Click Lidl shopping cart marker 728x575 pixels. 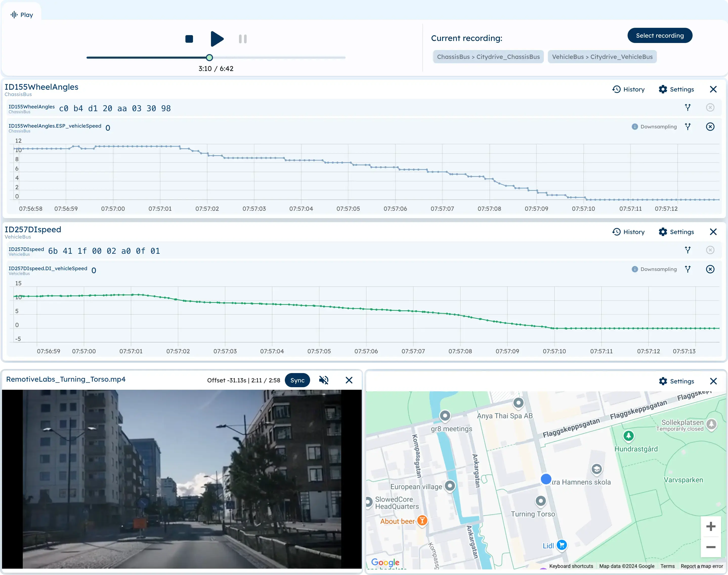tap(561, 545)
